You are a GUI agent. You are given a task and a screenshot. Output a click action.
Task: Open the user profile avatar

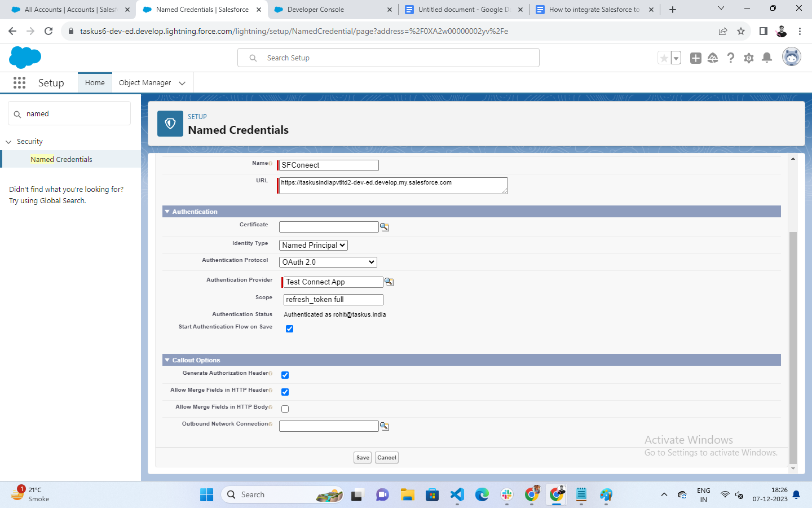[792, 57]
